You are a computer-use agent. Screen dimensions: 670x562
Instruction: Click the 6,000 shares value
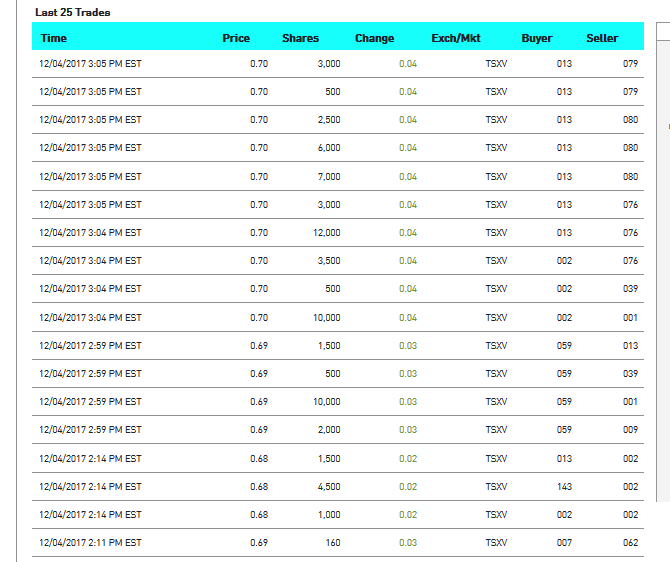[x=326, y=148]
